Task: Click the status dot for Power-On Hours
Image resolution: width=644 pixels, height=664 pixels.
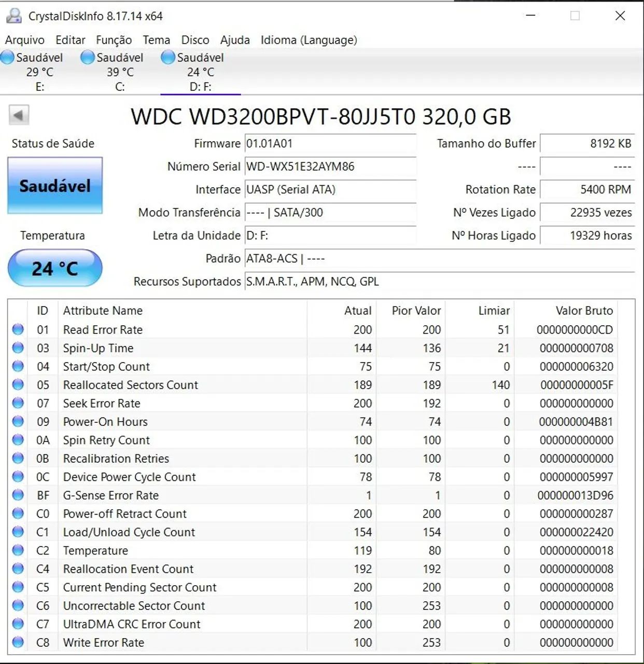Action: [x=18, y=421]
